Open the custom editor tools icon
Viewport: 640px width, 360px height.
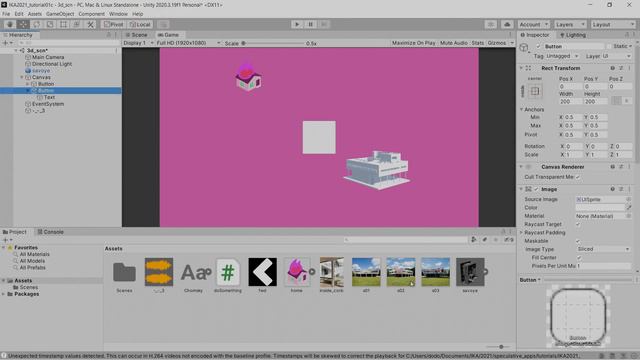click(90, 24)
